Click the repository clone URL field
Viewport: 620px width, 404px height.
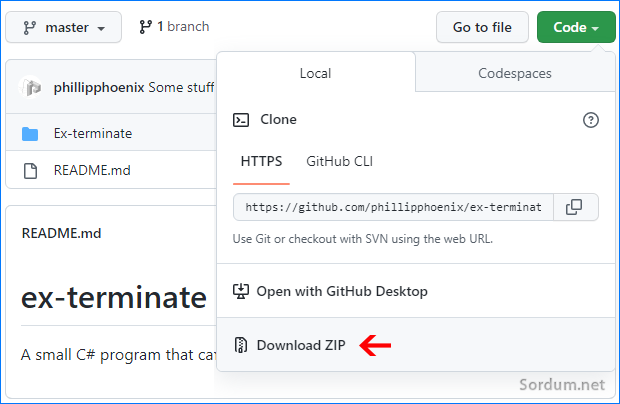click(393, 207)
